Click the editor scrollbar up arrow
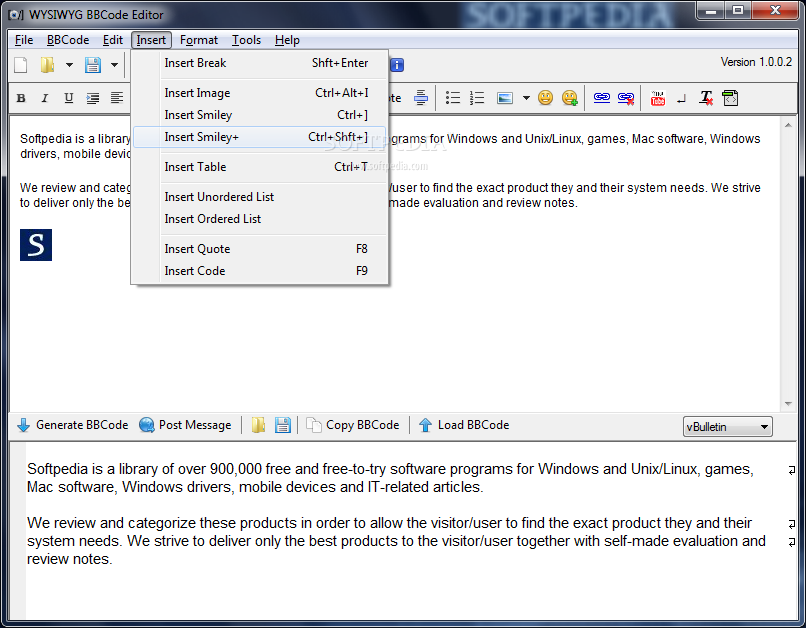The image size is (806, 628). click(x=789, y=125)
